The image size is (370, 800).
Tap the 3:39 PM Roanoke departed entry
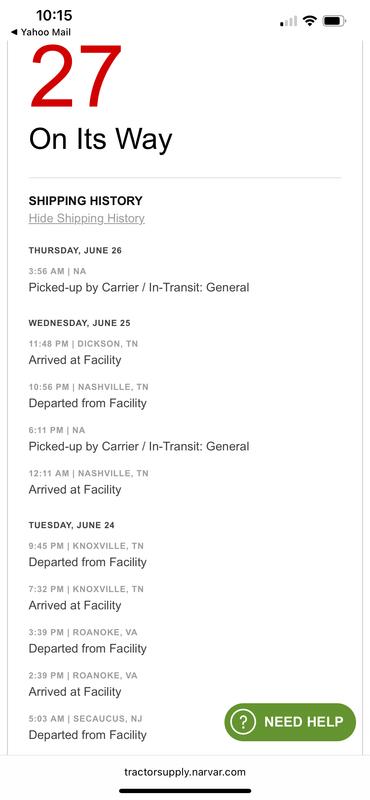pyautogui.click(x=88, y=641)
